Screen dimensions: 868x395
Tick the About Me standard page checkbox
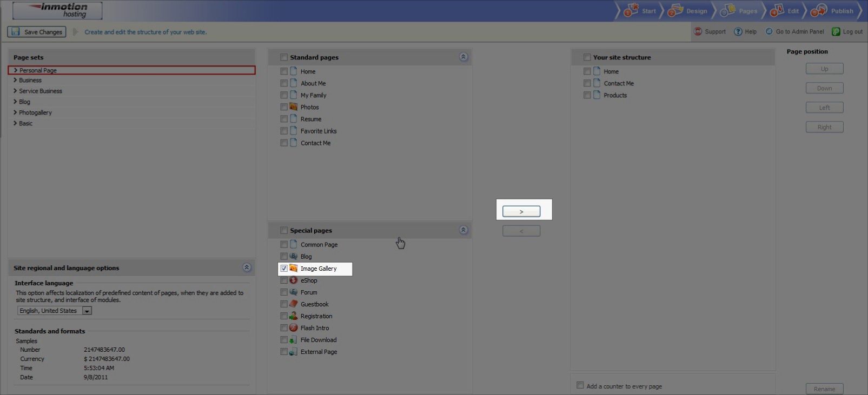coord(284,83)
